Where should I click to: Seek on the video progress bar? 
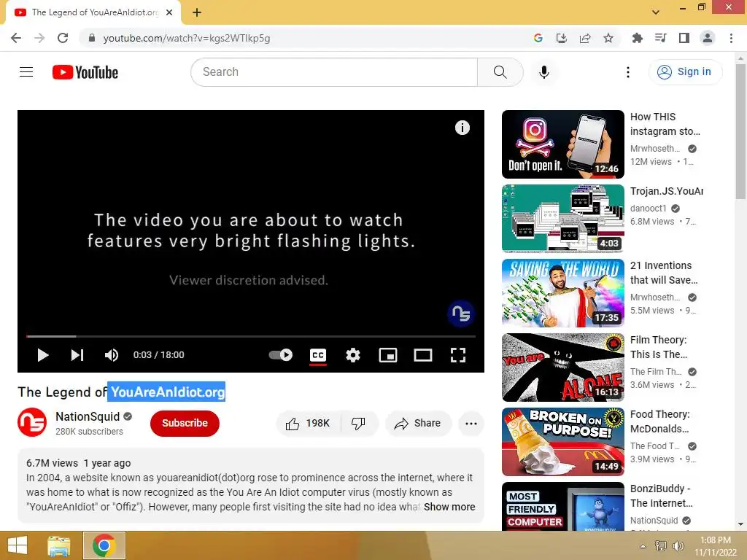coord(251,336)
